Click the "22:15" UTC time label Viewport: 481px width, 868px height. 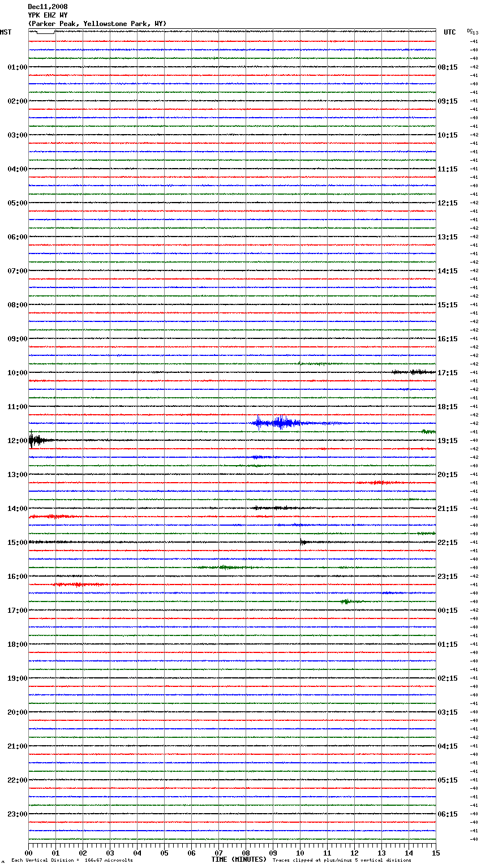[448, 543]
